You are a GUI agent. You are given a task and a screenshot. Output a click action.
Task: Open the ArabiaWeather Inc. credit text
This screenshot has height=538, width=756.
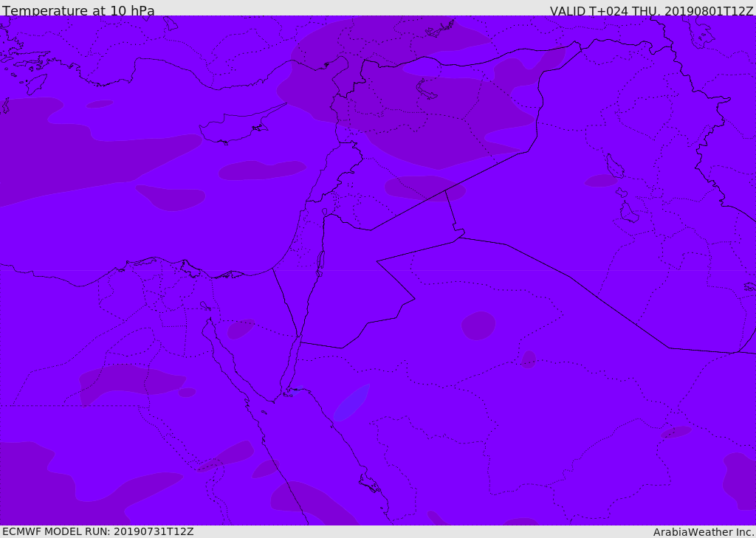point(704,532)
